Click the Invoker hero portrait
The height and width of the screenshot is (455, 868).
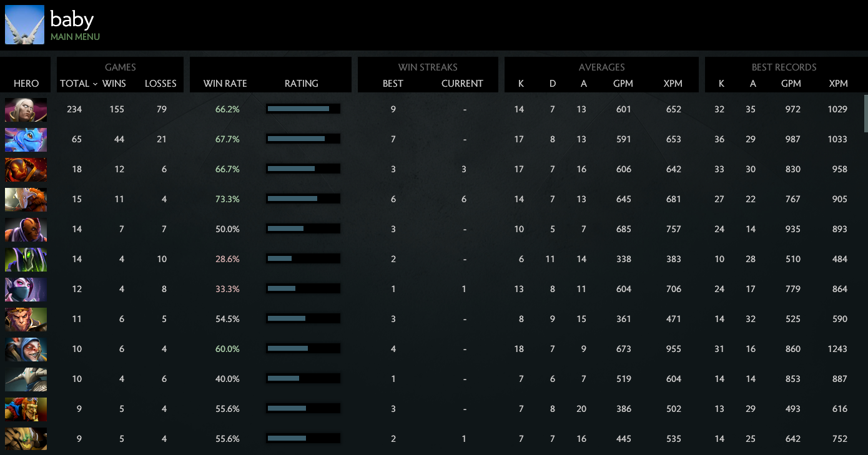click(26, 110)
